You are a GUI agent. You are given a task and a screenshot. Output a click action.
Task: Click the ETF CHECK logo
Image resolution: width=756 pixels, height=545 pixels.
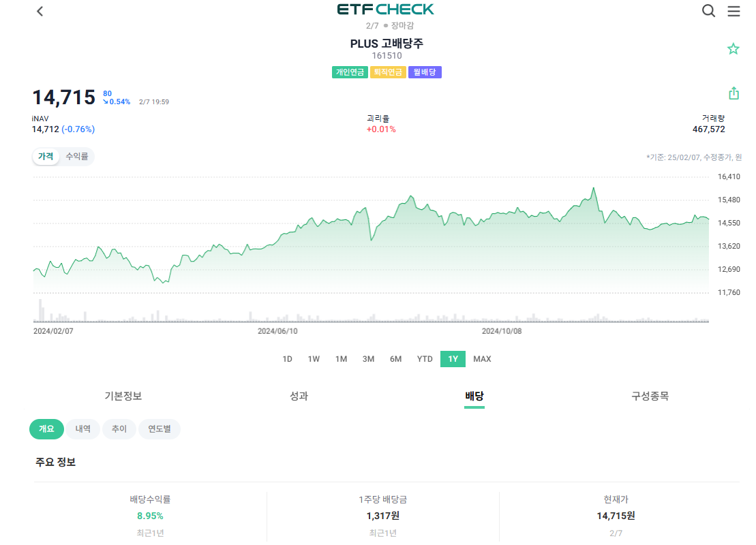click(x=386, y=9)
